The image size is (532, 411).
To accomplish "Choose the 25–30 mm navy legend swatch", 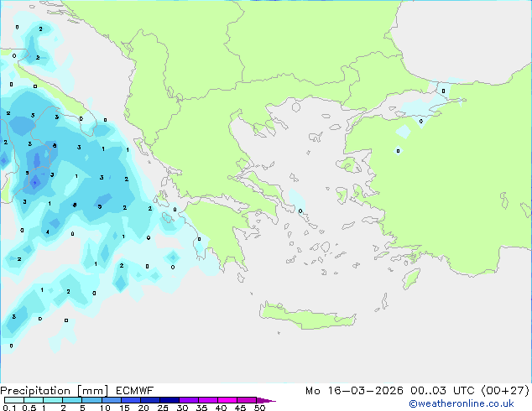I will click(169, 400).
